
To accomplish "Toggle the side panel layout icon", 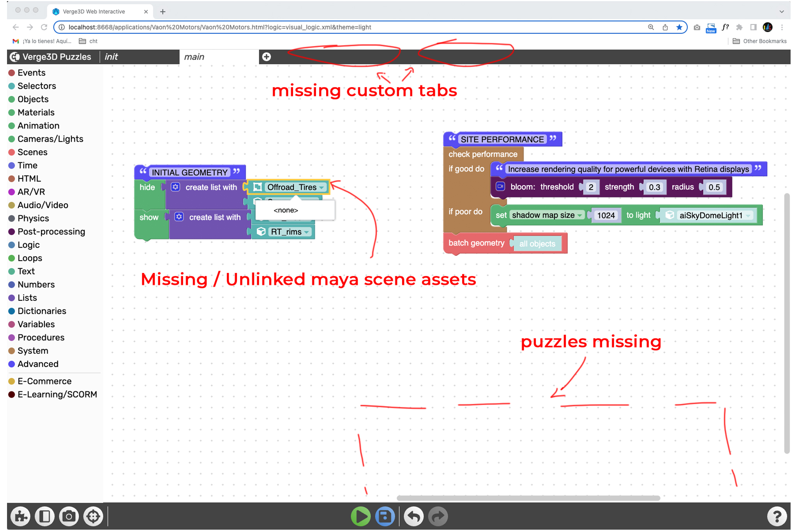I will (44, 516).
